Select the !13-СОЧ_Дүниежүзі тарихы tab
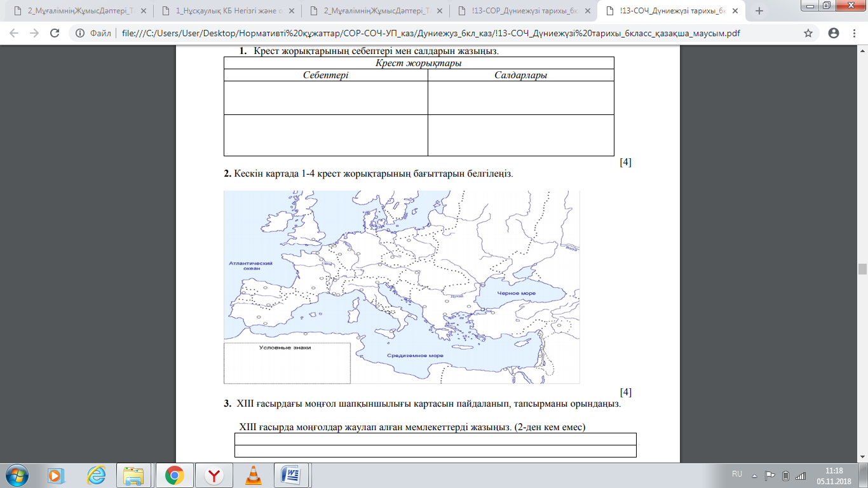868x488 pixels. coord(671,11)
